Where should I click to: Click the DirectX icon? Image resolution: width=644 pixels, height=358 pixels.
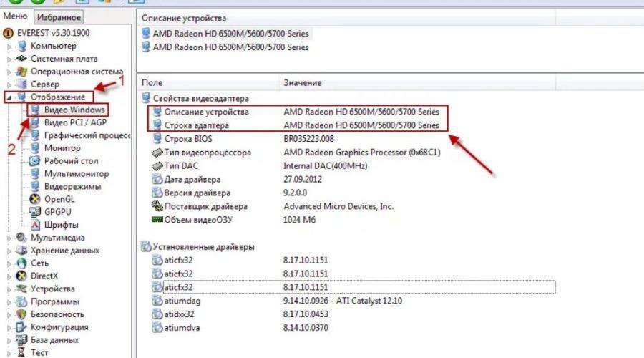pos(21,276)
